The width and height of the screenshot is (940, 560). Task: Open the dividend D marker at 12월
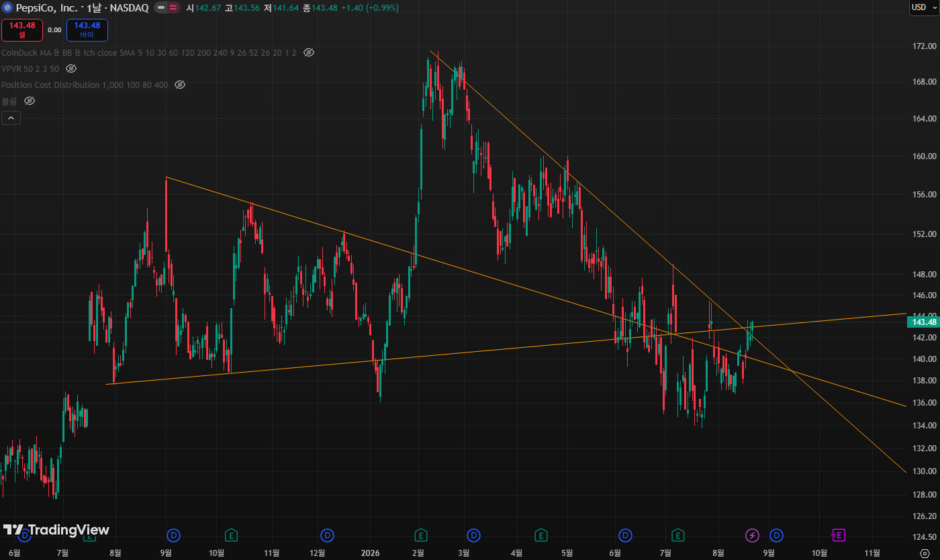(327, 535)
